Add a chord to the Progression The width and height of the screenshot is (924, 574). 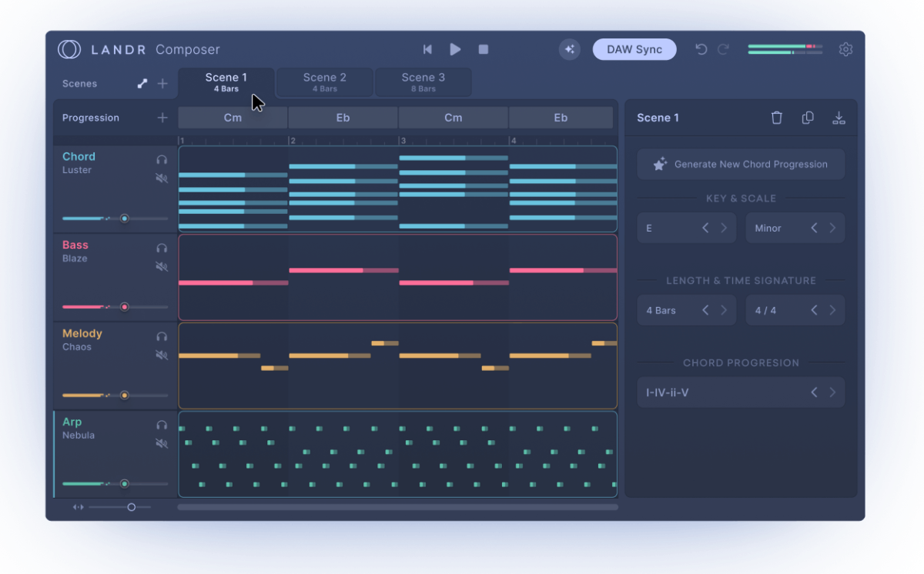[x=162, y=118]
